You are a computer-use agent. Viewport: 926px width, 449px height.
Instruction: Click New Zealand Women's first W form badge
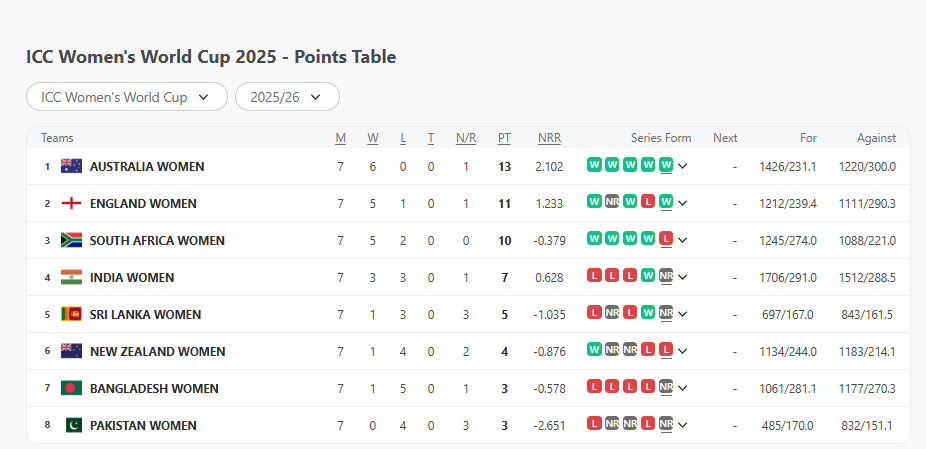coord(594,350)
